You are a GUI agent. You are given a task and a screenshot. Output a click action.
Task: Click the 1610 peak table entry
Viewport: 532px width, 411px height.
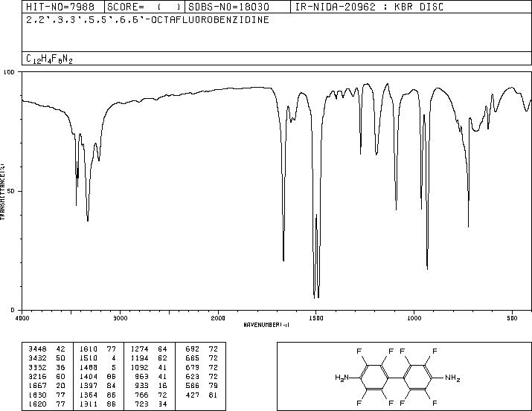(89, 349)
